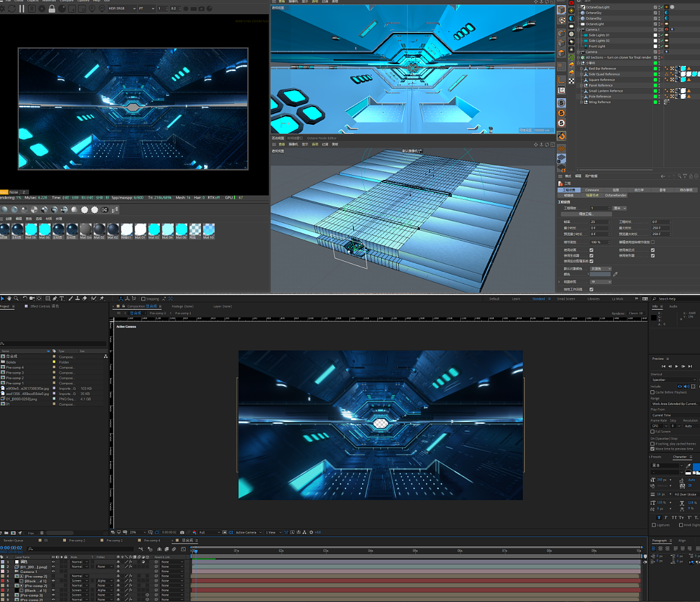The height and width of the screenshot is (602, 700).
Task: Toggle 使用表达式 checkbox in project settings
Action: [652, 250]
